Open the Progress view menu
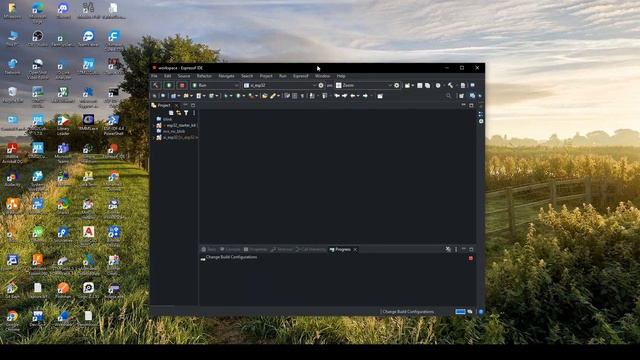Image resolution: width=640 pixels, height=360 pixels. (x=456, y=249)
